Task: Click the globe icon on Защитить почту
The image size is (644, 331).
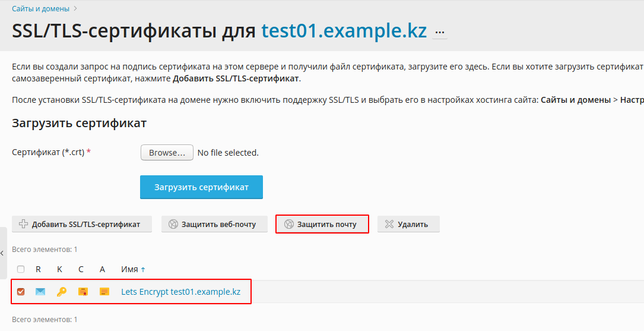Action: point(289,224)
